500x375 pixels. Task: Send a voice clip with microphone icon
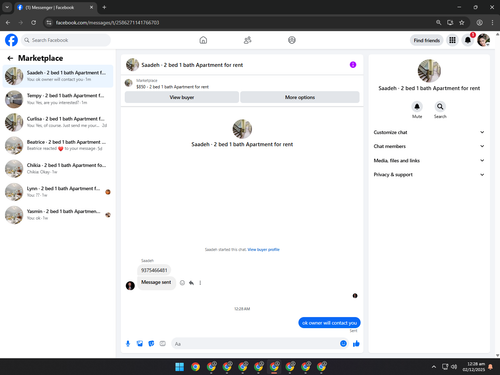click(x=128, y=344)
